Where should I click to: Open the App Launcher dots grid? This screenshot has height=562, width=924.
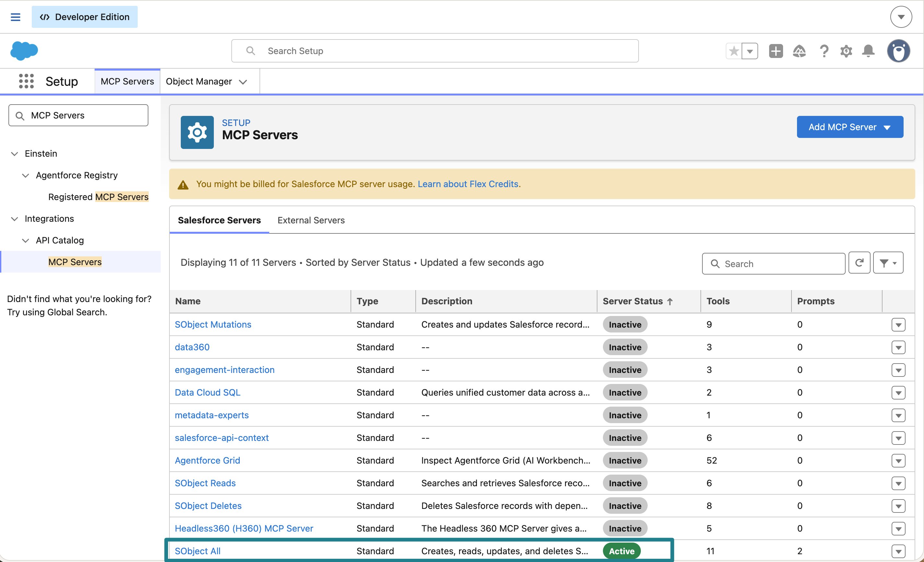26,81
